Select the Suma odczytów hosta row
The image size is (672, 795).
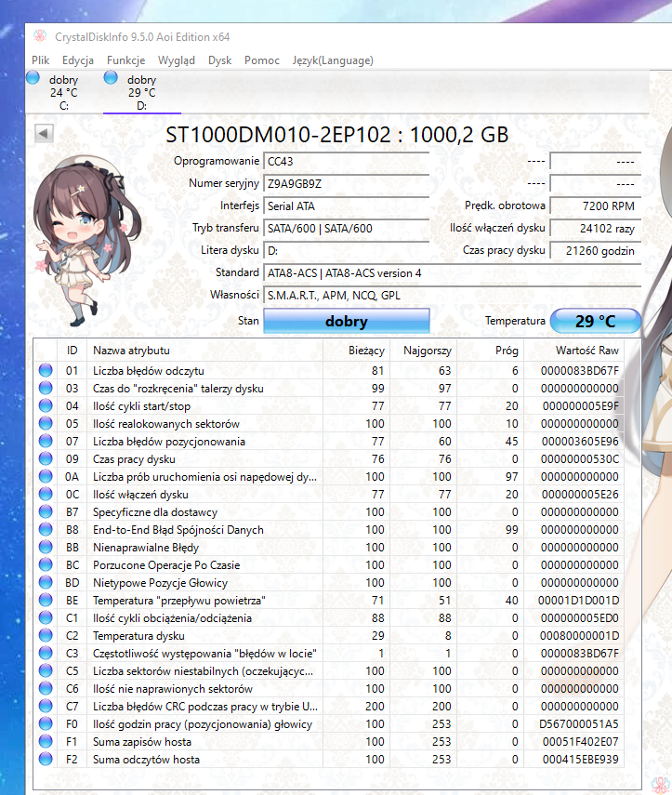[x=328, y=759]
